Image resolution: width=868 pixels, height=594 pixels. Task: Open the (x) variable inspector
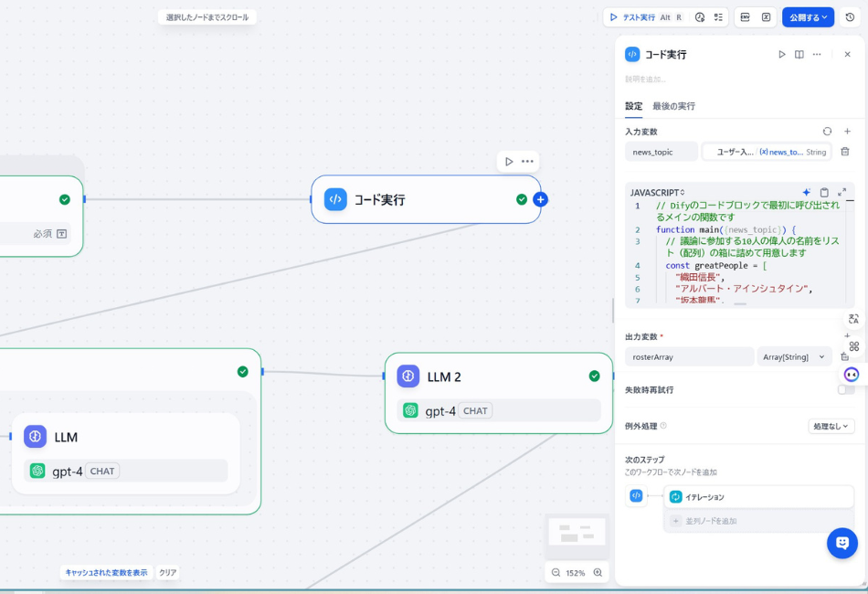click(x=767, y=17)
